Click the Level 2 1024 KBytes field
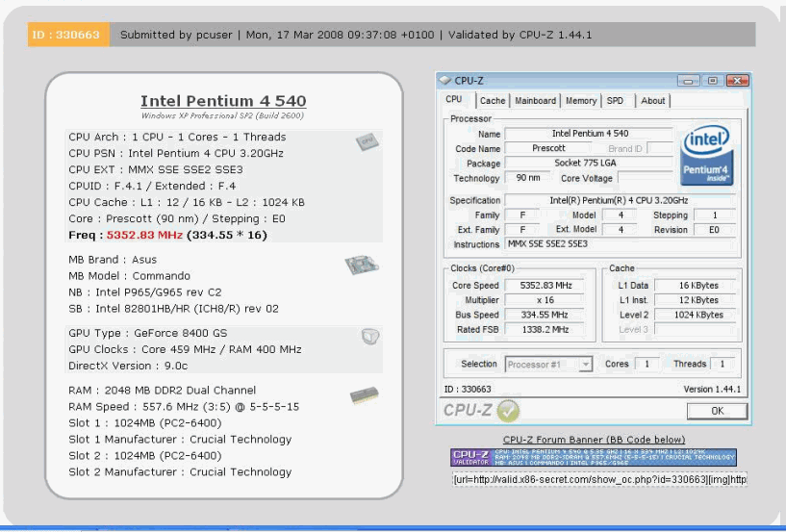Viewport: 786px width, 532px height. pyautogui.click(x=696, y=315)
